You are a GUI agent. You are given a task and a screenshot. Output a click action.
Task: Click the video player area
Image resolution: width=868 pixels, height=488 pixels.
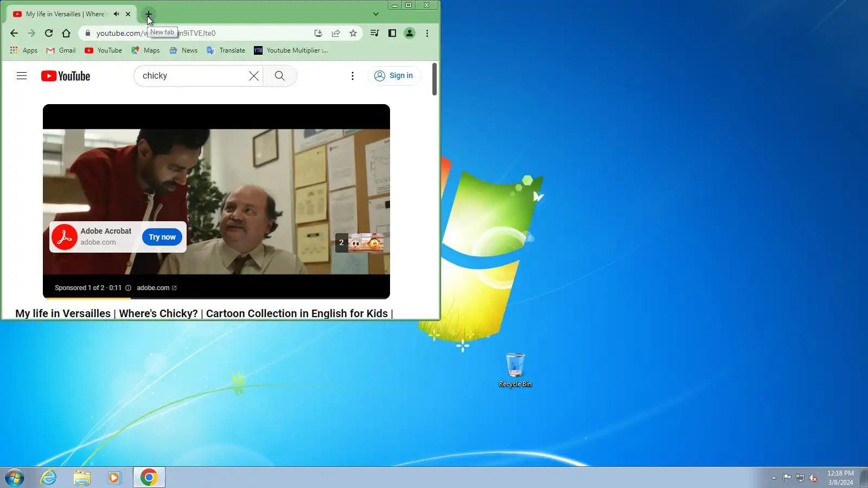tap(216, 201)
